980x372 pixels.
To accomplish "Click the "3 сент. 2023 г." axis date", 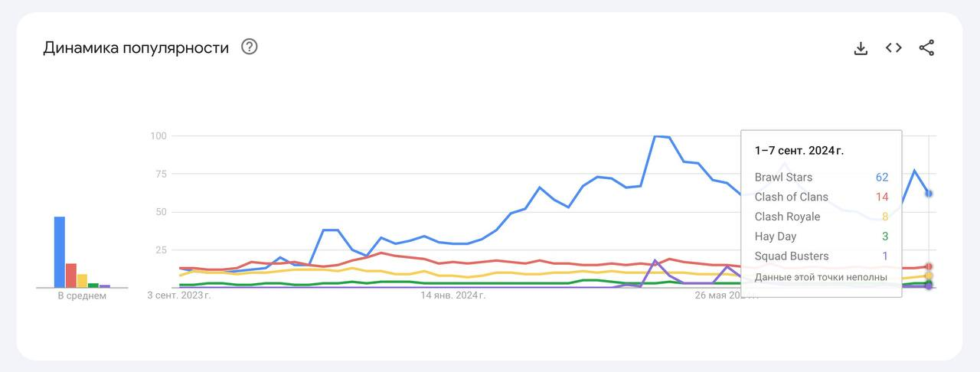I will (x=179, y=295).
